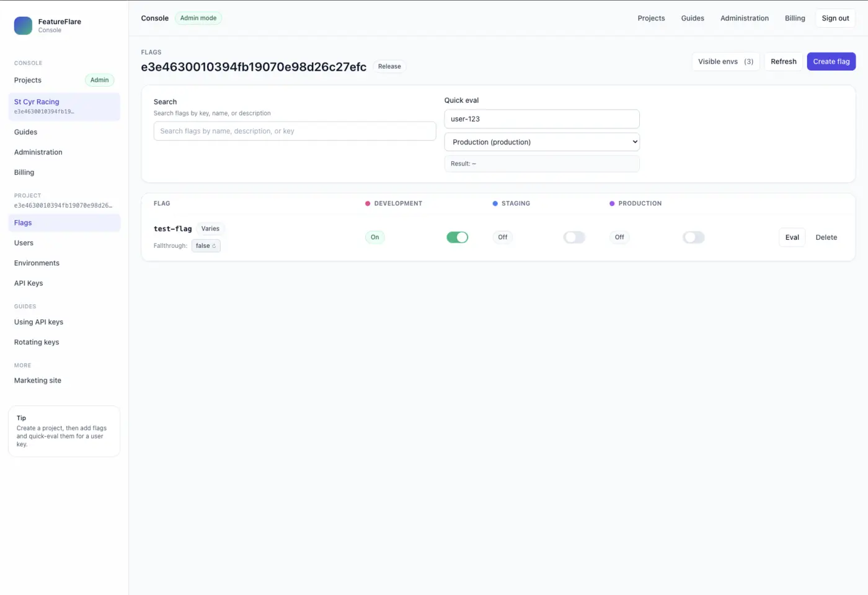This screenshot has width=868, height=595.
Task: Click the Admin mode badge in the header
Action: pos(198,18)
